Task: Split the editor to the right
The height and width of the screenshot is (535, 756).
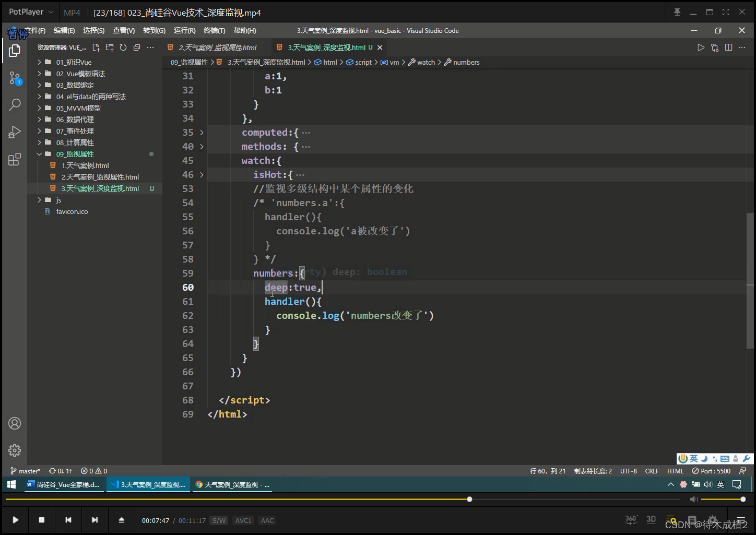Action: [x=728, y=47]
